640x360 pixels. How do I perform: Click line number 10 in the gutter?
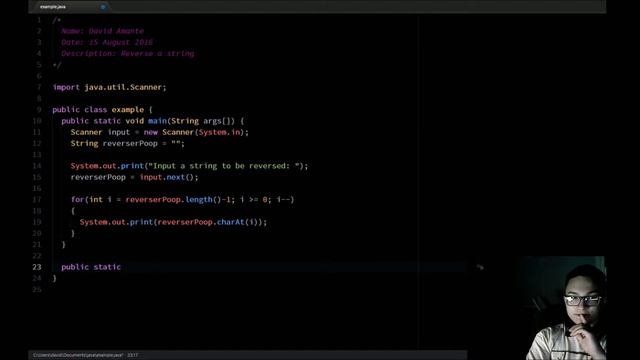pyautogui.click(x=37, y=121)
